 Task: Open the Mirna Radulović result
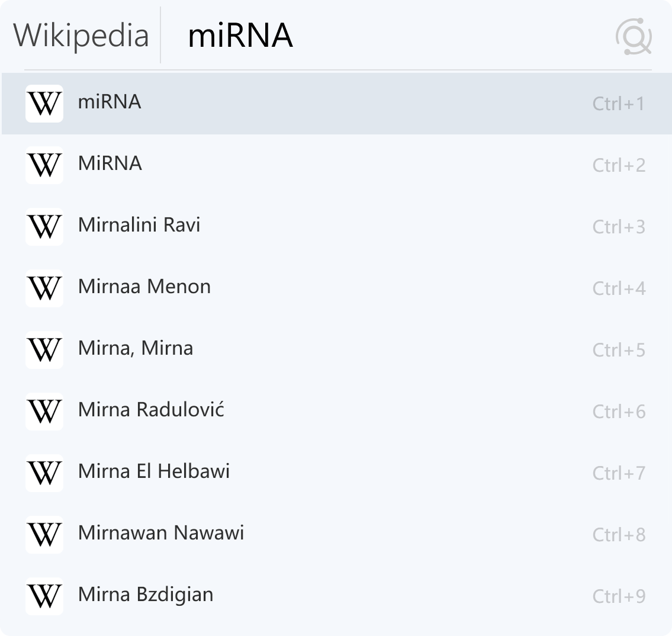pos(337,412)
